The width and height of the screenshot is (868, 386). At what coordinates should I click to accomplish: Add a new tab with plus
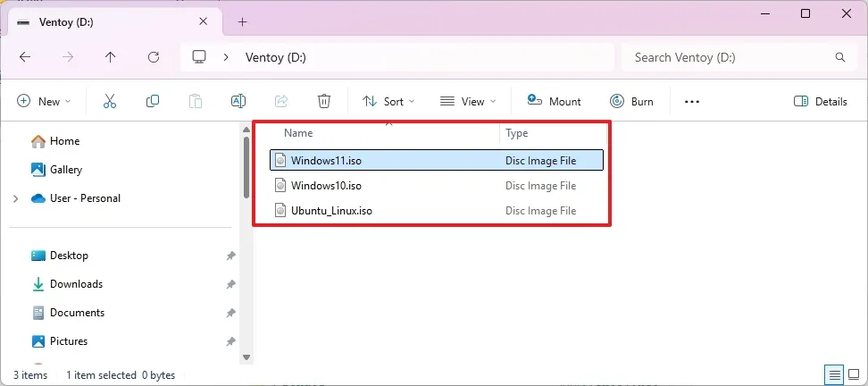tap(242, 22)
